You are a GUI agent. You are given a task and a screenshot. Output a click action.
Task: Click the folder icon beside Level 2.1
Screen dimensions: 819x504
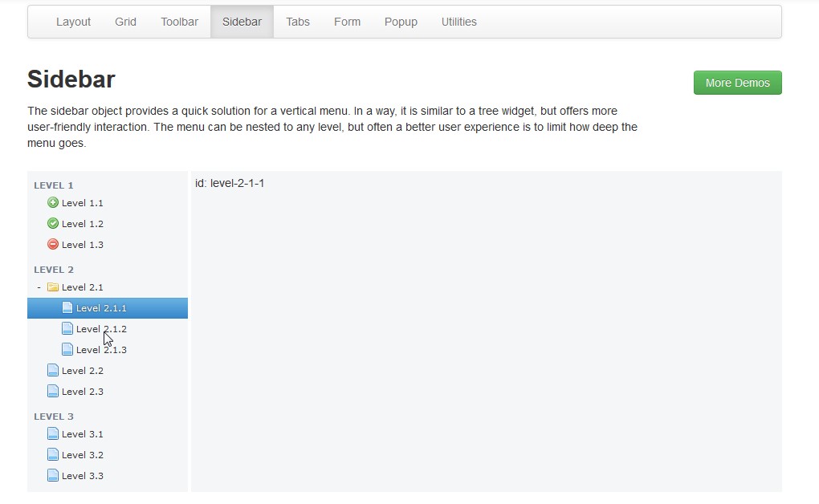click(53, 287)
